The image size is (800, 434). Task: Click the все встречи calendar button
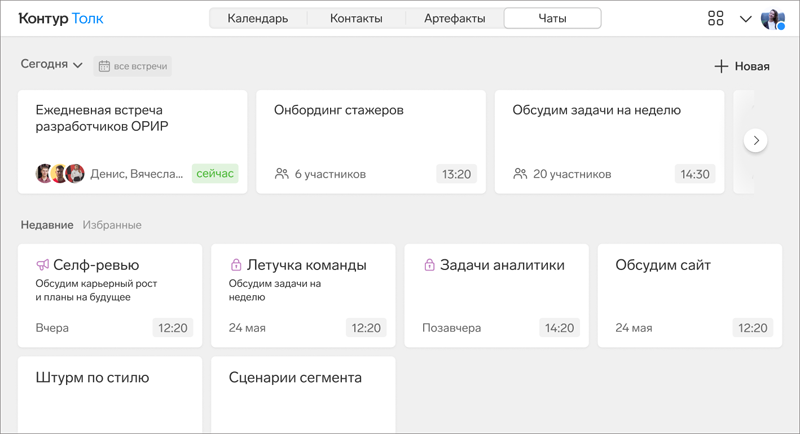133,66
